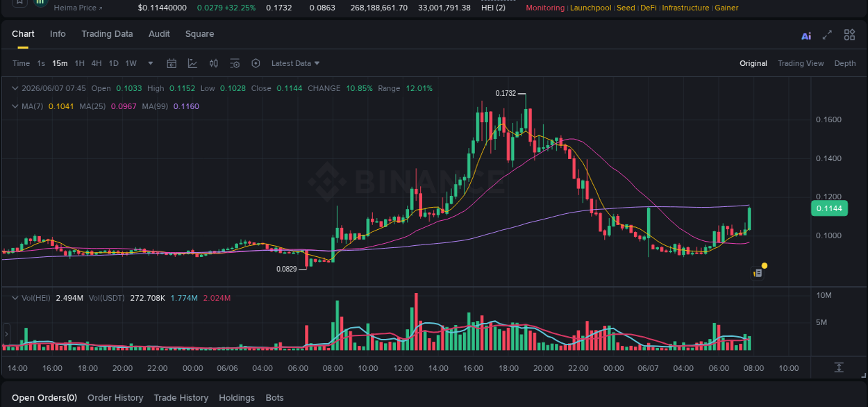Click the $0.11440000 price value
Screen dimensions: 868x407
click(x=162, y=8)
